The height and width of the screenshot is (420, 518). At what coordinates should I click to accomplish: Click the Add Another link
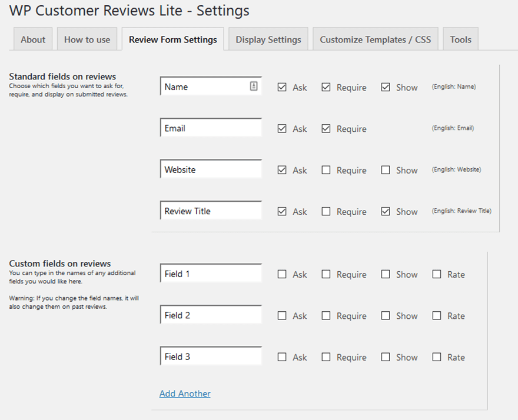185,394
